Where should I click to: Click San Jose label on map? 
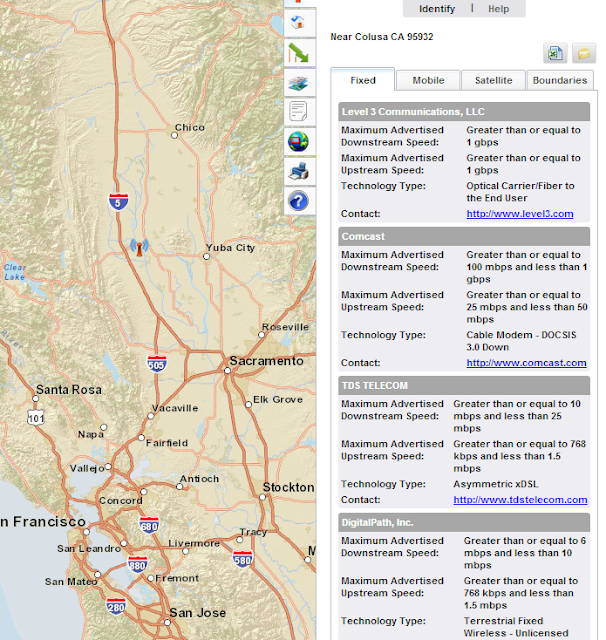pyautogui.click(x=198, y=613)
